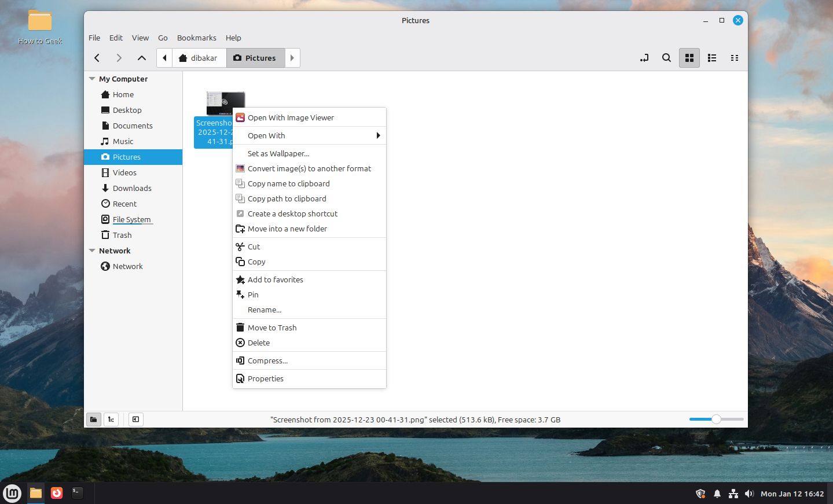Click the volume icon in the system tray
Viewport: 833px width, 504px height.
point(749,493)
